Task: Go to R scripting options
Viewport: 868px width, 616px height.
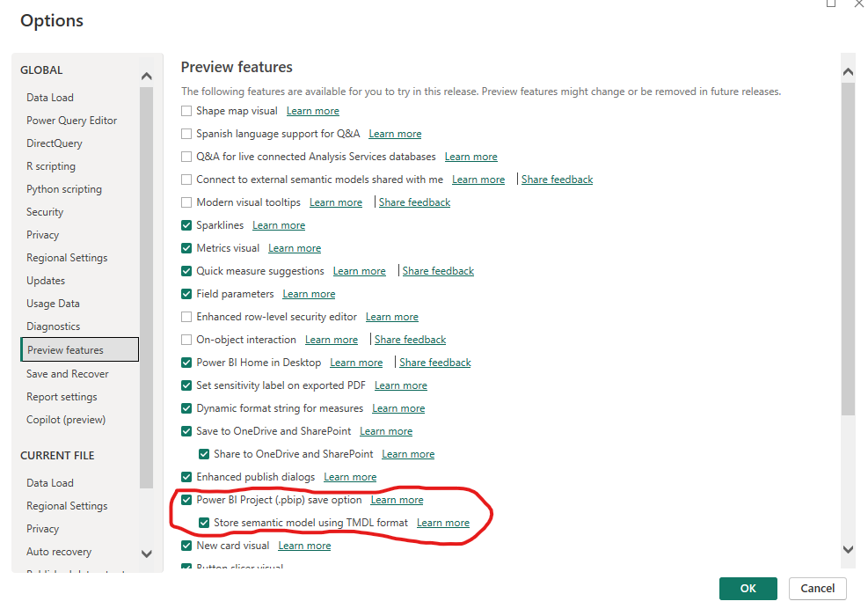Action: tap(51, 166)
